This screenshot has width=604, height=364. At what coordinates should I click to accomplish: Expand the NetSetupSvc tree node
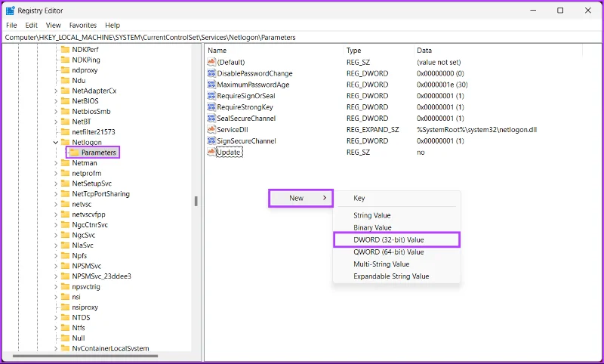tap(55, 184)
